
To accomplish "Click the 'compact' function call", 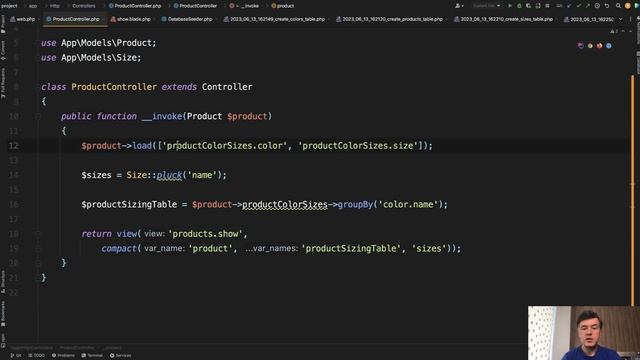I will click(x=119, y=249).
